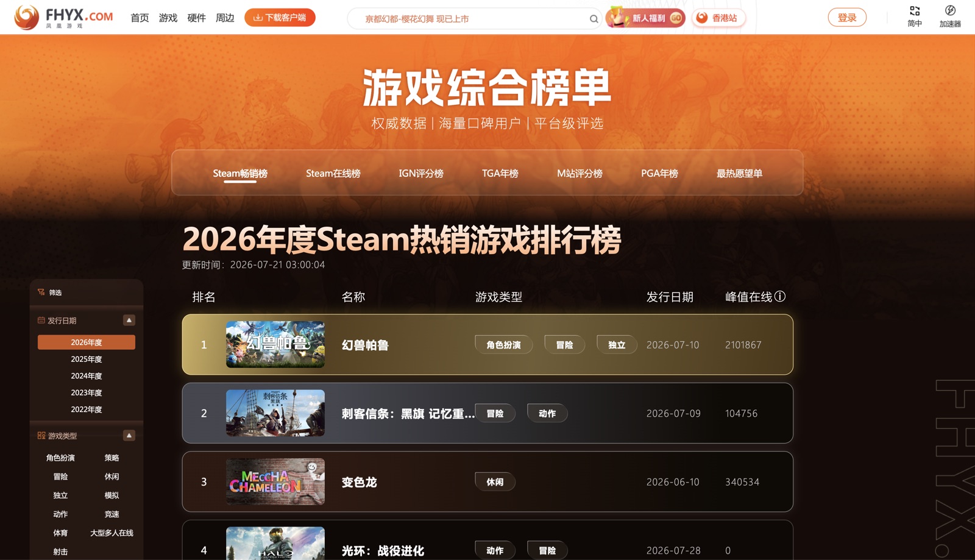
Task: Click the 光环：战役进化 title
Action: point(383,551)
